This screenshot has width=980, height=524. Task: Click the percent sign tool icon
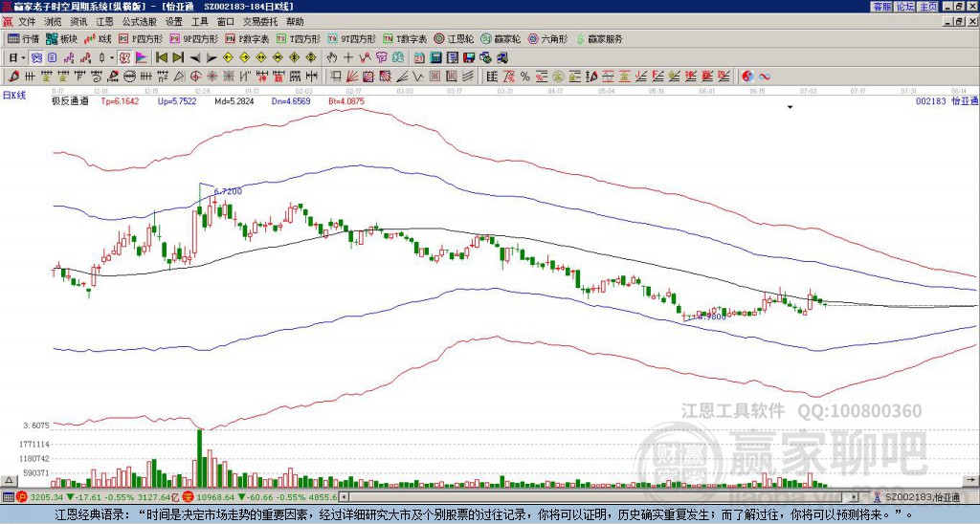point(525,76)
